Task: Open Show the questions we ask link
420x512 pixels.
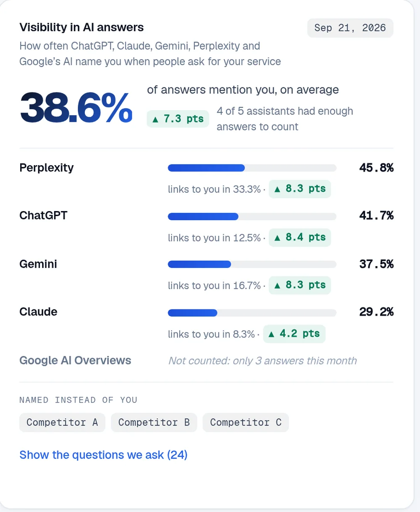Action: 103,455
